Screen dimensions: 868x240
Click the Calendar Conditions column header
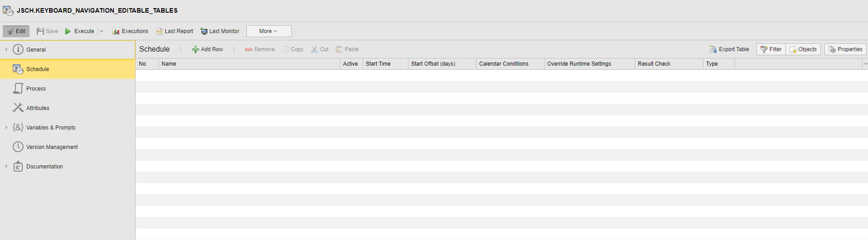click(x=510, y=64)
